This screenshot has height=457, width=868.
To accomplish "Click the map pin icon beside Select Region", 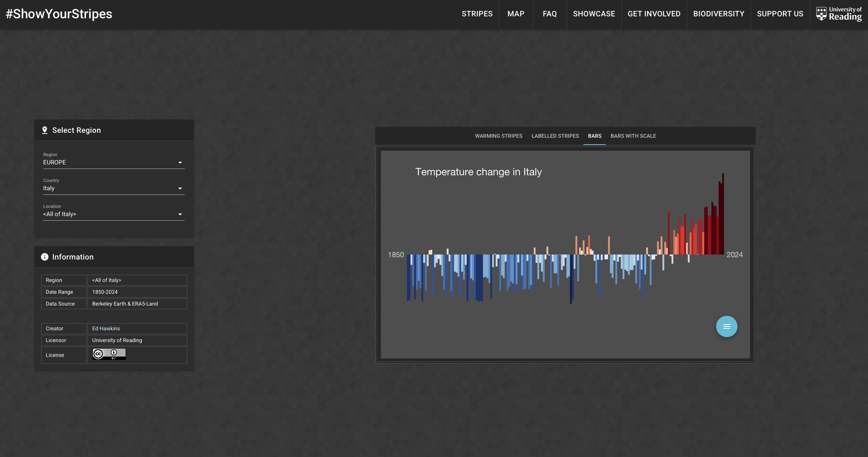I will point(45,130).
